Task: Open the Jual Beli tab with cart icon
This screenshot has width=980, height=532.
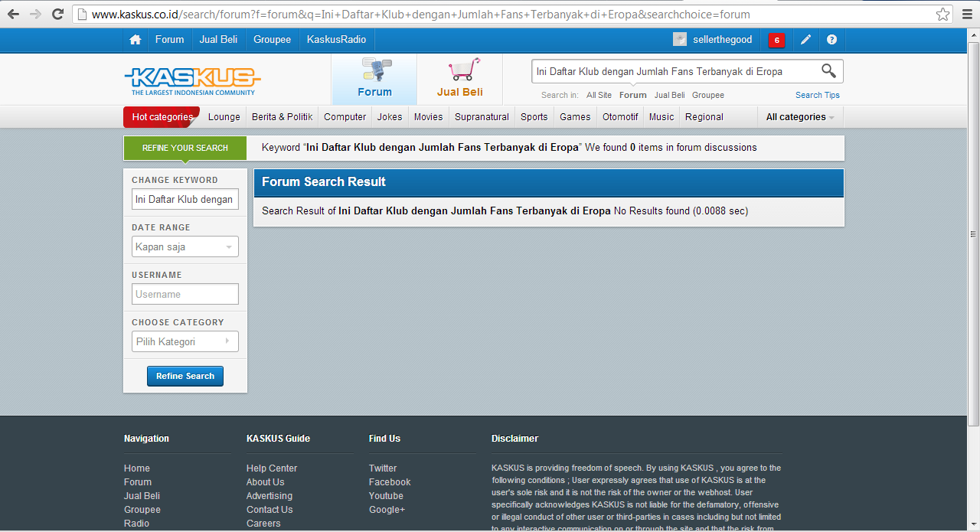Action: point(460,79)
